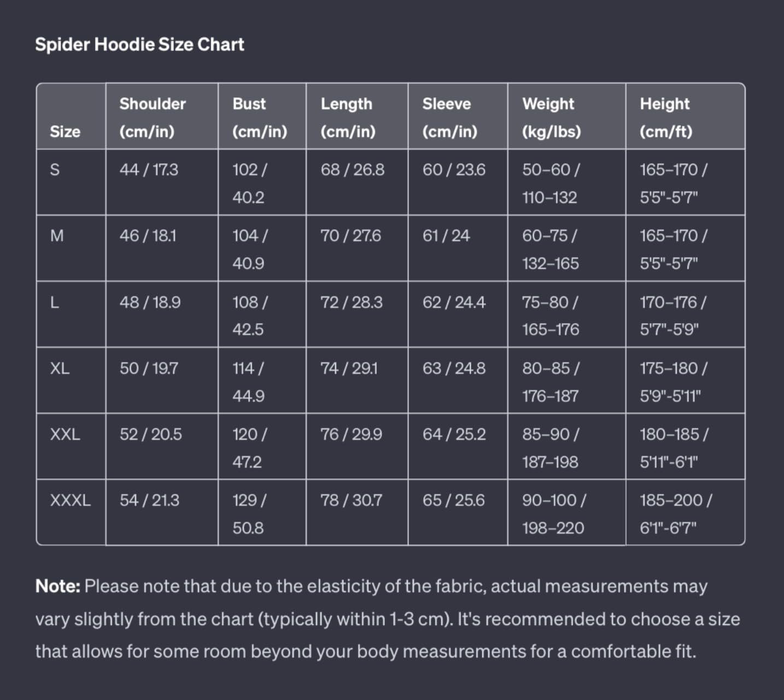Screen dimensions: 784x700
Task: Click the Length column header
Action: (x=357, y=116)
